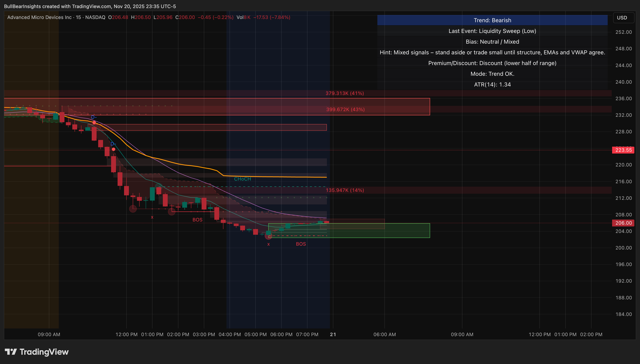
Task: Click the TradingView logo at bottom left
Action: coord(37,352)
